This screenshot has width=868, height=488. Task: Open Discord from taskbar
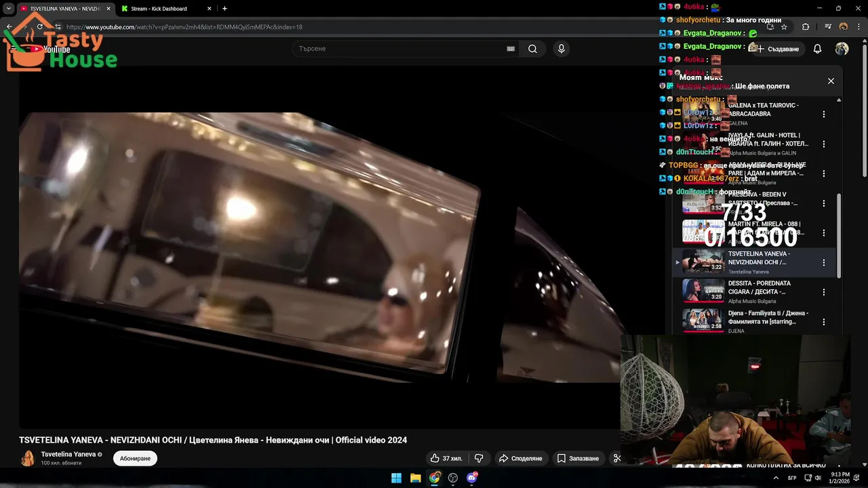[x=472, y=478]
